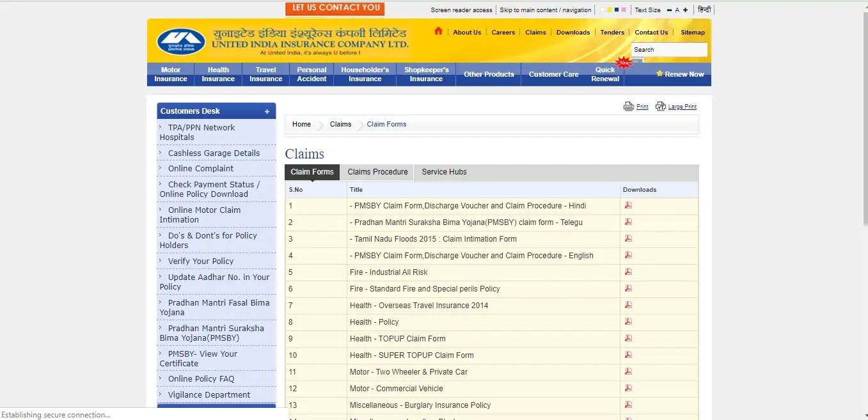Go to Claims in the breadcrumb
The height and width of the screenshot is (420, 868).
click(340, 124)
